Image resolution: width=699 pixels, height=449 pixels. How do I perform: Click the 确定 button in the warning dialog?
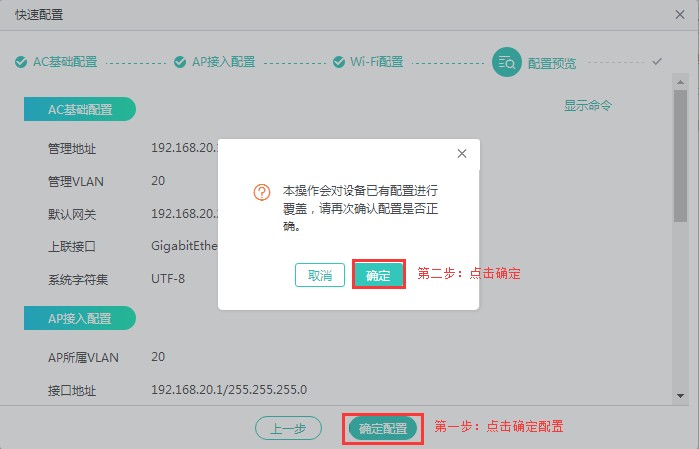click(x=378, y=275)
